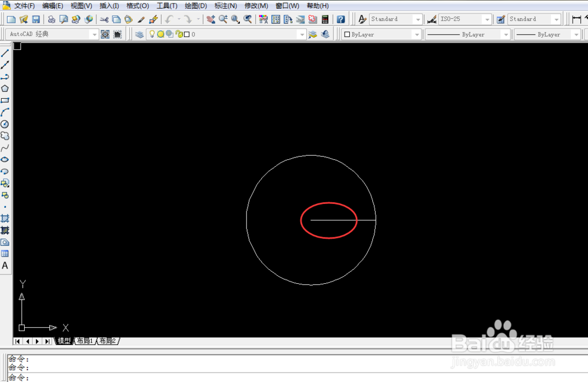Switch to the 模型 tab

click(x=64, y=341)
